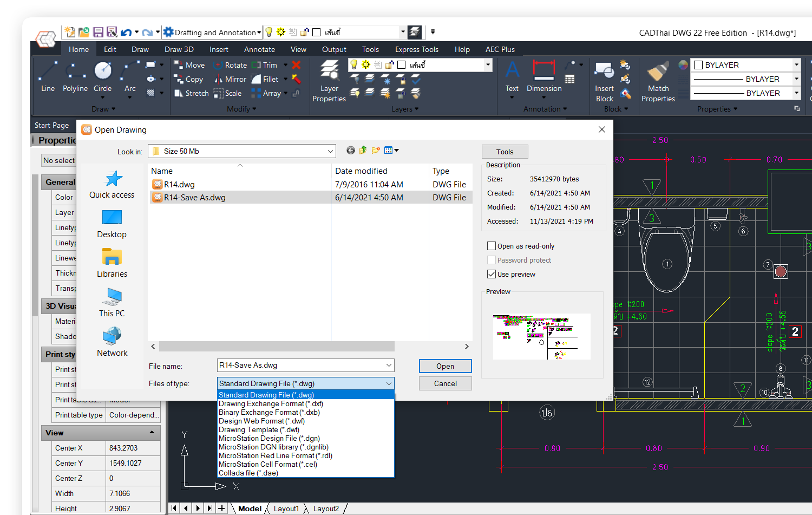Switch to Layout1 tab
The width and height of the screenshot is (812, 515).
[286, 509]
